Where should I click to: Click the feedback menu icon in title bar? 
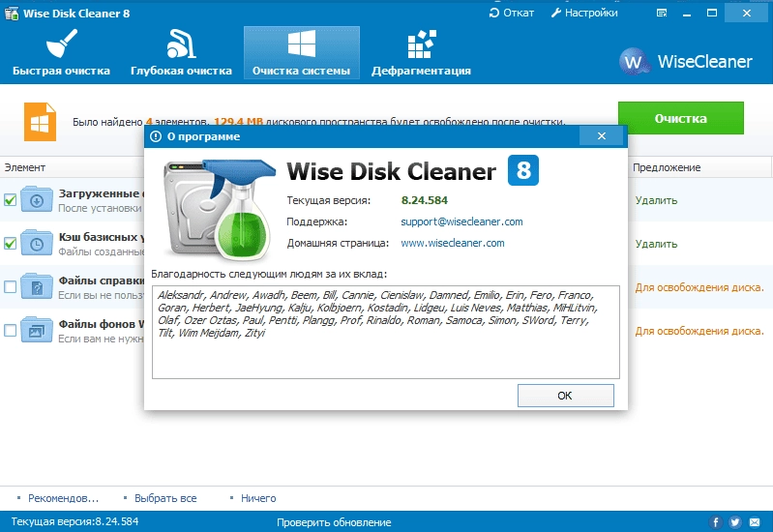pyautogui.click(x=662, y=14)
